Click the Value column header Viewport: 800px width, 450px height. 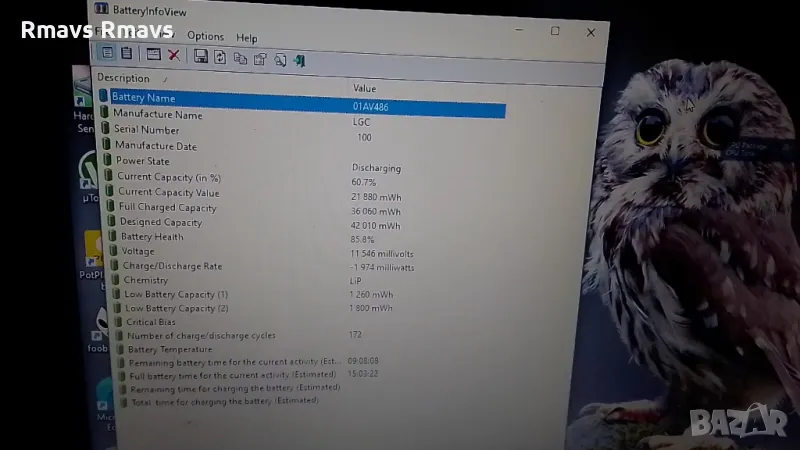click(x=364, y=89)
